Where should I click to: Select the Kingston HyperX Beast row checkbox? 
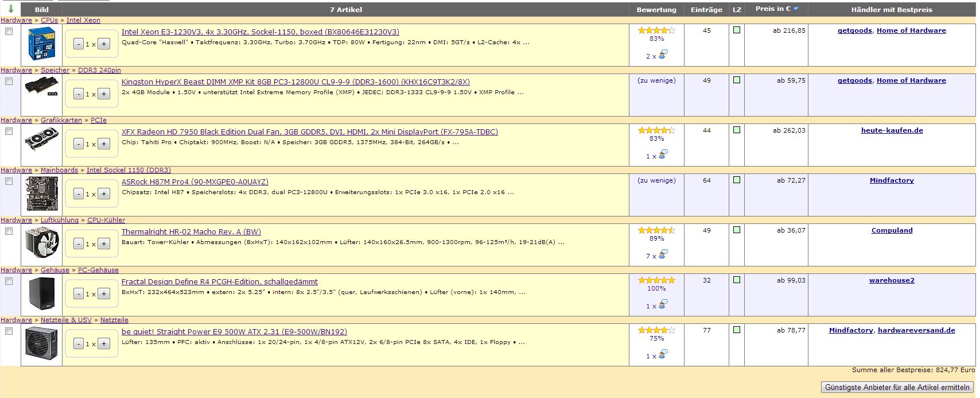(x=9, y=82)
